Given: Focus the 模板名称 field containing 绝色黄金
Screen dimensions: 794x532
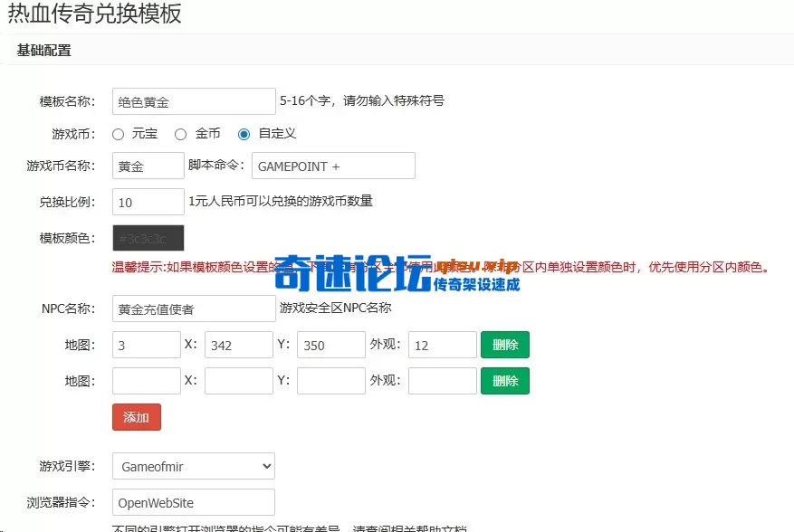Looking at the screenshot, I should [194, 101].
